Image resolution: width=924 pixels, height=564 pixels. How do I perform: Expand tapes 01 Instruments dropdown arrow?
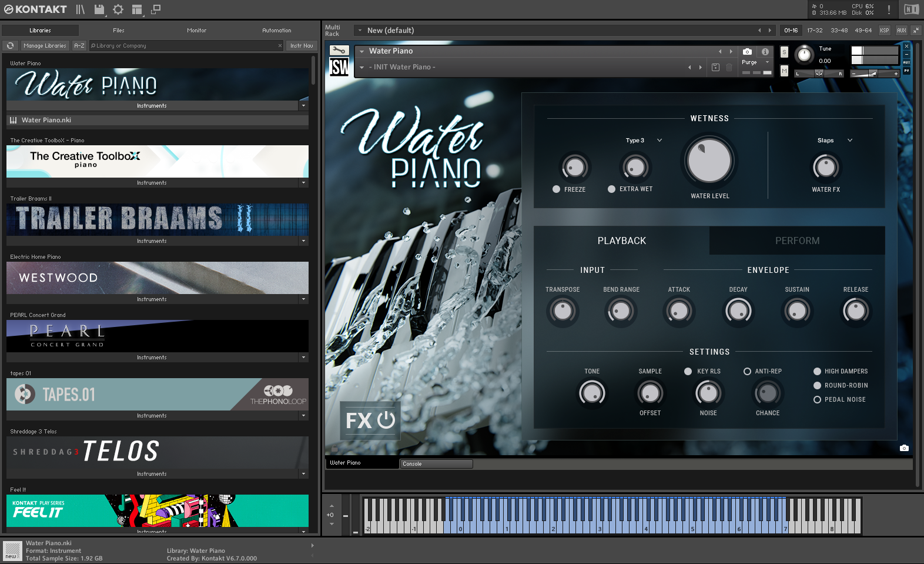click(x=303, y=416)
